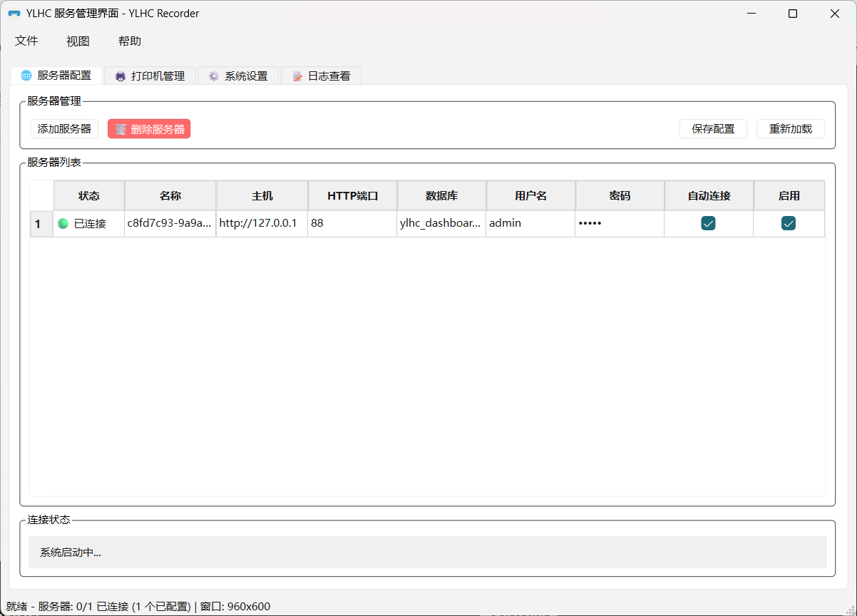The image size is (857, 616).
Task: Click the trash can icon on 删除服务器
Action: pyautogui.click(x=121, y=129)
